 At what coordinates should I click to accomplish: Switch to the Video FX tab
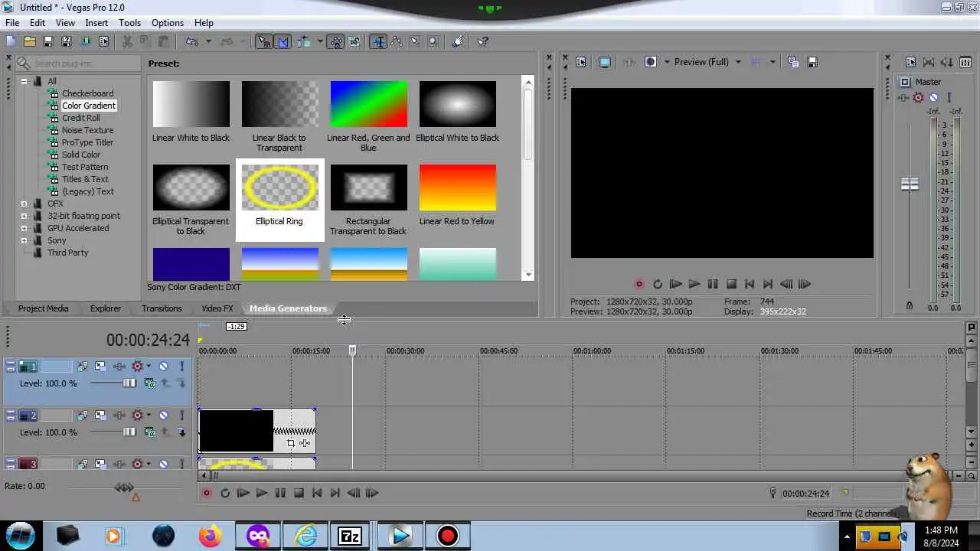217,308
